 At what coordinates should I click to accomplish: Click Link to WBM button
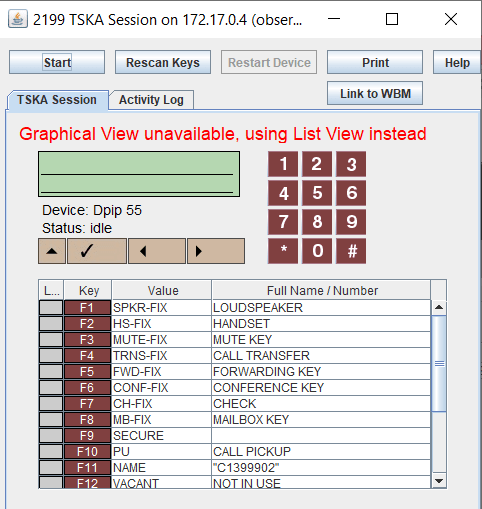coord(375,93)
